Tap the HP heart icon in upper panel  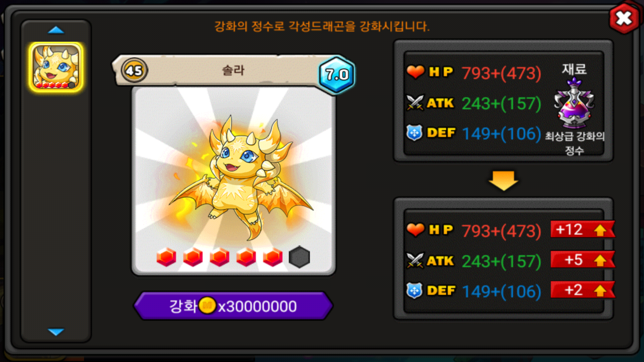(x=416, y=72)
